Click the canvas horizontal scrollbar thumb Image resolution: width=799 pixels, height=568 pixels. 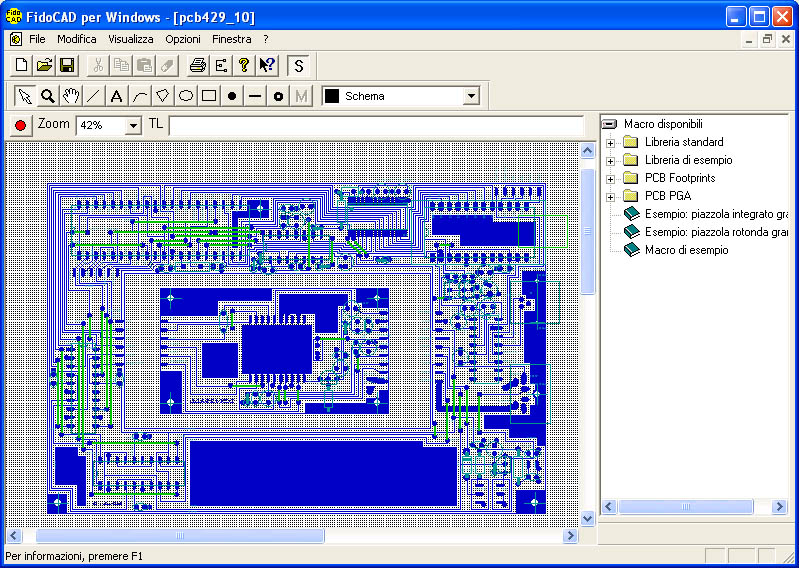click(x=180, y=535)
